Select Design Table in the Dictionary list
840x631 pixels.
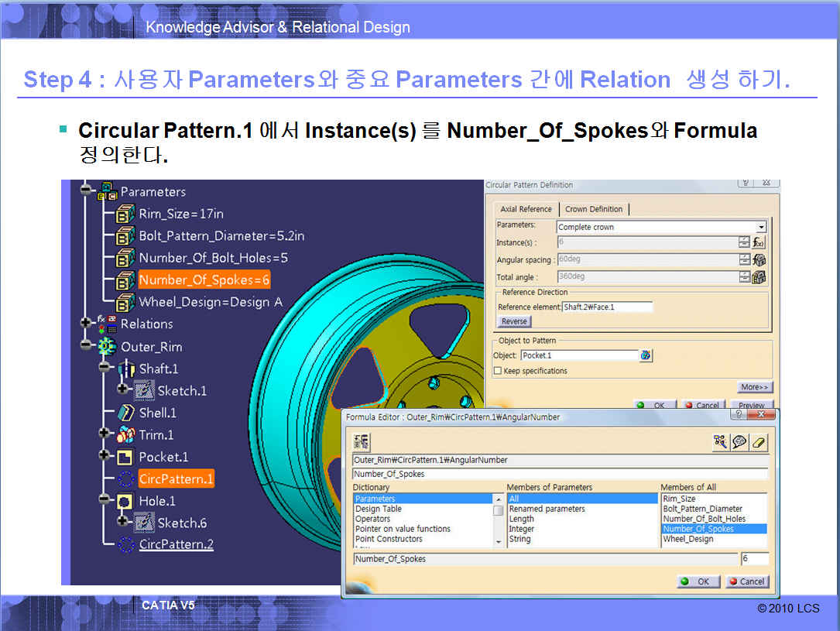point(378,509)
